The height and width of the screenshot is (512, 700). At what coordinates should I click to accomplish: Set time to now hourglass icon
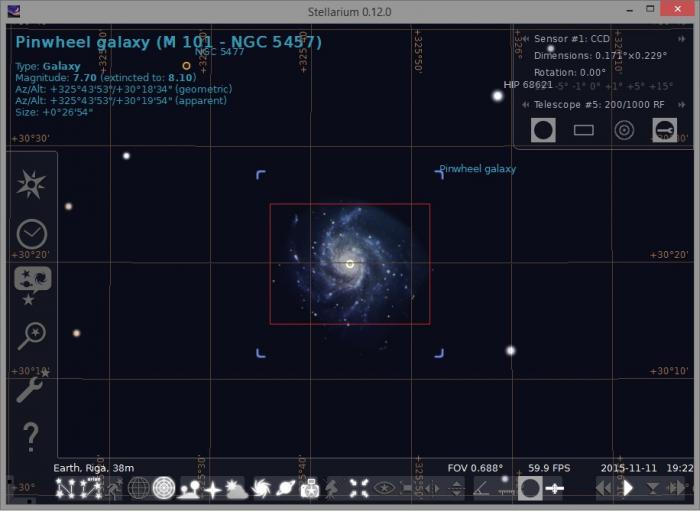(652, 488)
